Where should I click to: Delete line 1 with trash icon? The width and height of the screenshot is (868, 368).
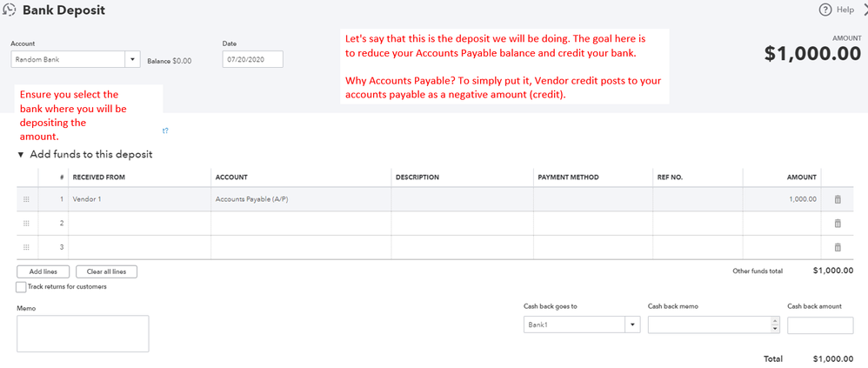[x=838, y=199]
